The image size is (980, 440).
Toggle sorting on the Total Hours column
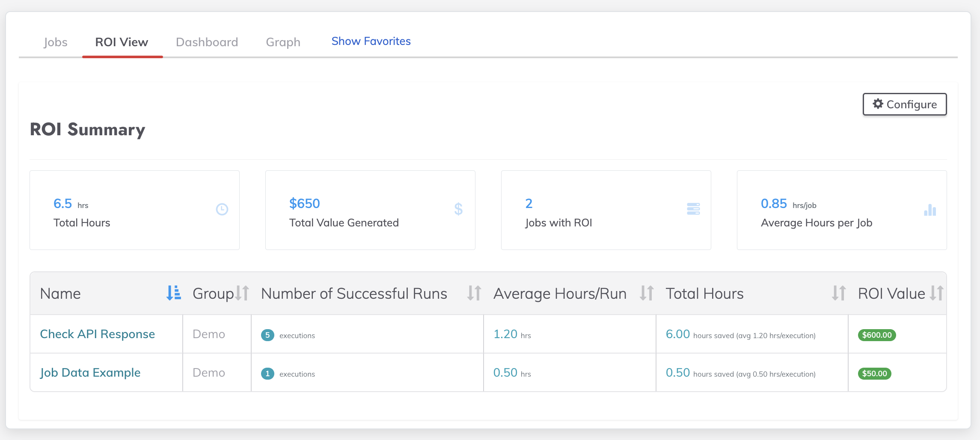(839, 293)
